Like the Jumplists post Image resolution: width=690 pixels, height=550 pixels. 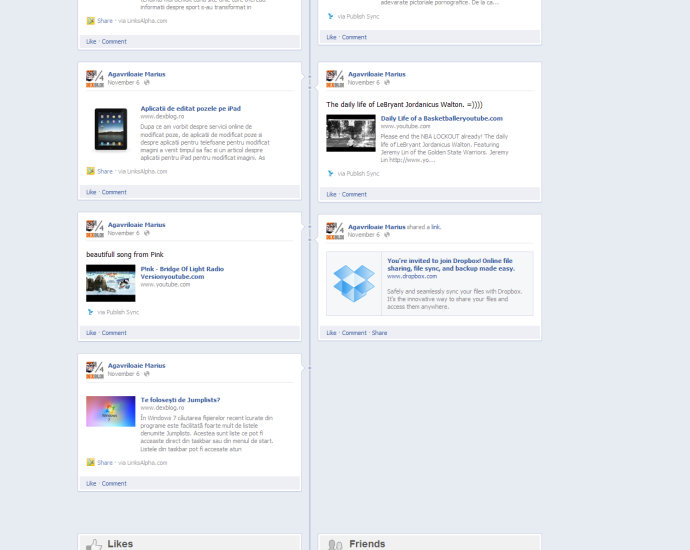click(x=91, y=484)
